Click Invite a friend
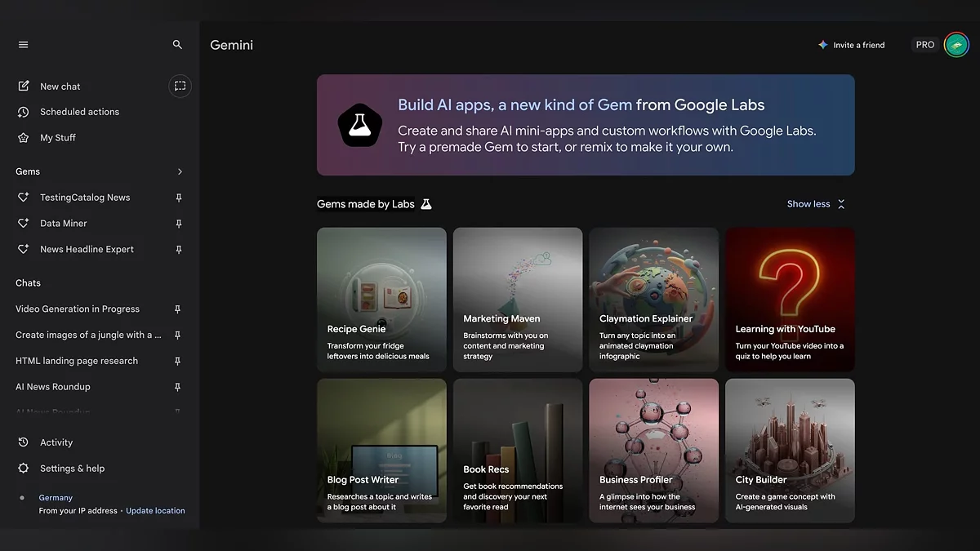The height and width of the screenshot is (551, 980). [851, 45]
